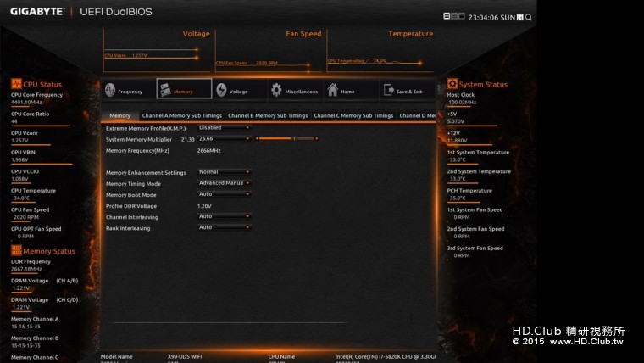Viewport: 644px width, 363px height.
Task: Click the +12V 11.880V reading
Action: (x=457, y=140)
